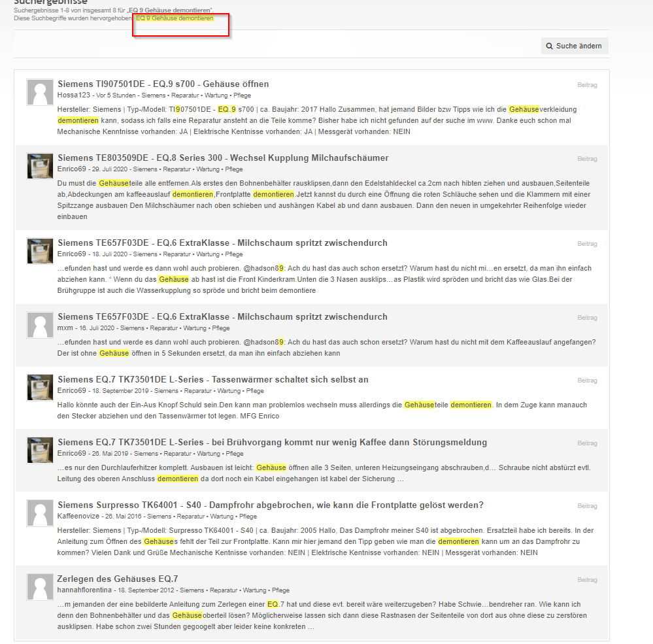The height and width of the screenshot is (644, 653).
Task: Open 'Tassenwärmer schaltet sich selbst an' thread
Action: tap(212, 380)
